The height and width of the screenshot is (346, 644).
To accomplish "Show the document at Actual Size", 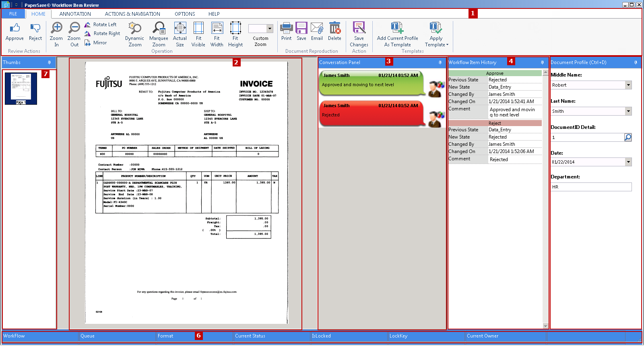I will click(180, 34).
